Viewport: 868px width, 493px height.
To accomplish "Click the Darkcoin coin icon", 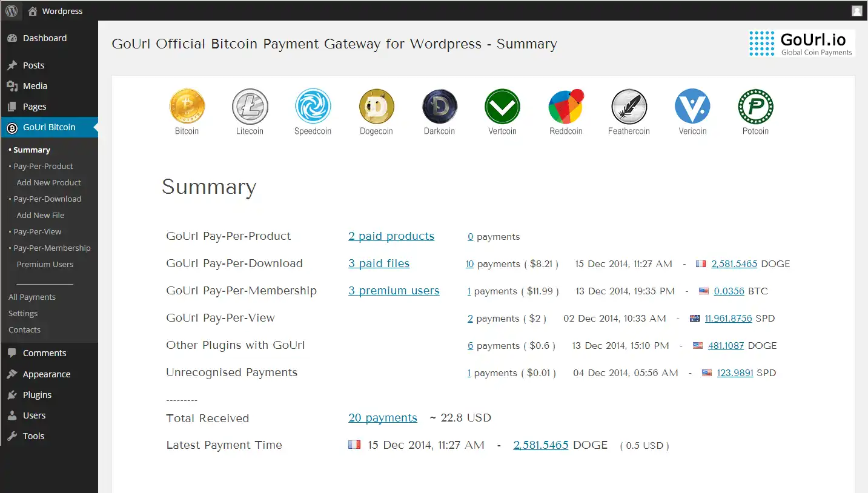I will (439, 107).
